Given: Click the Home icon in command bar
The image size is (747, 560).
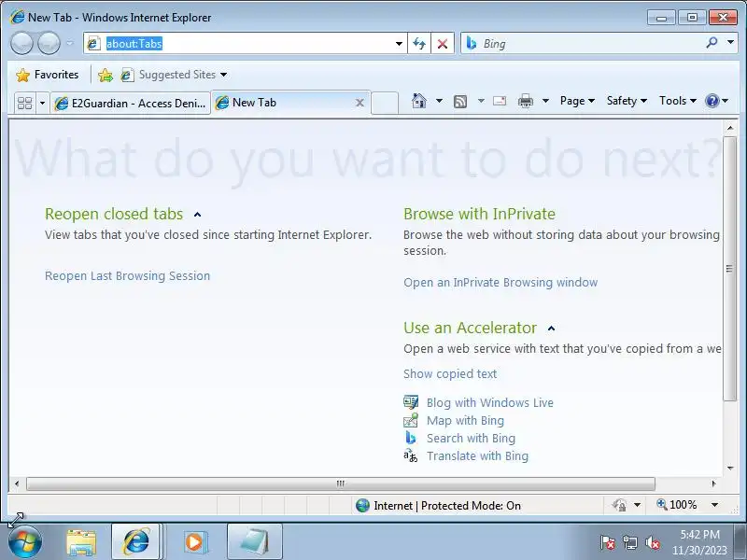Looking at the screenshot, I should tap(418, 101).
